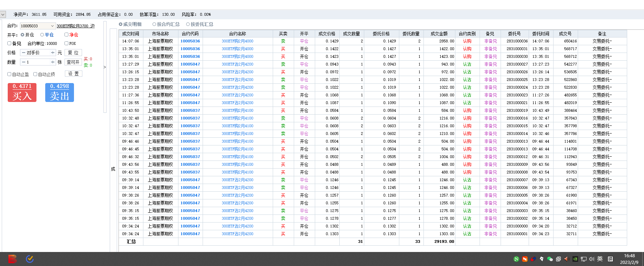Tick the FOK checkbox
Viewport: 644px width, 266px height.
tap(66, 43)
